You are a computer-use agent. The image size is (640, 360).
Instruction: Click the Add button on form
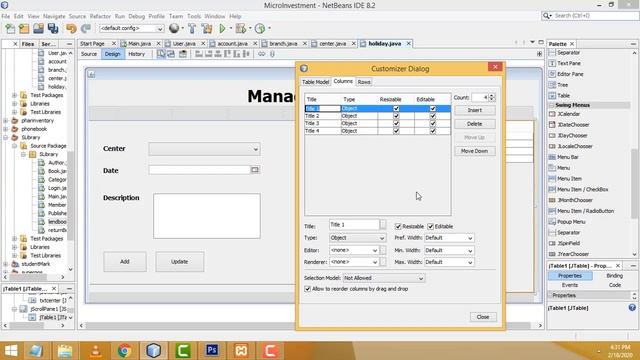point(125,262)
